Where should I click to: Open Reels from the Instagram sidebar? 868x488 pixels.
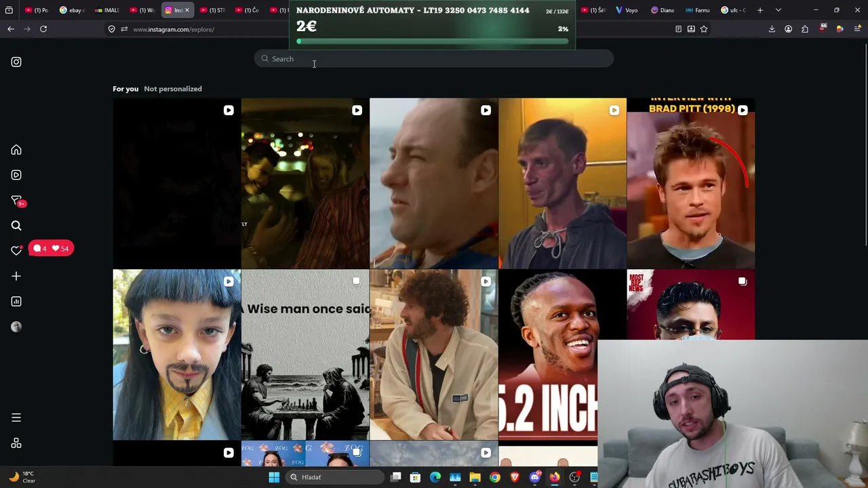coord(16,175)
